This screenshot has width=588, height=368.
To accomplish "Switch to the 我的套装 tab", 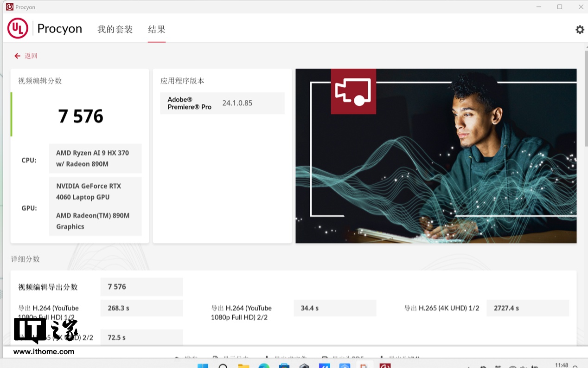I will click(115, 30).
